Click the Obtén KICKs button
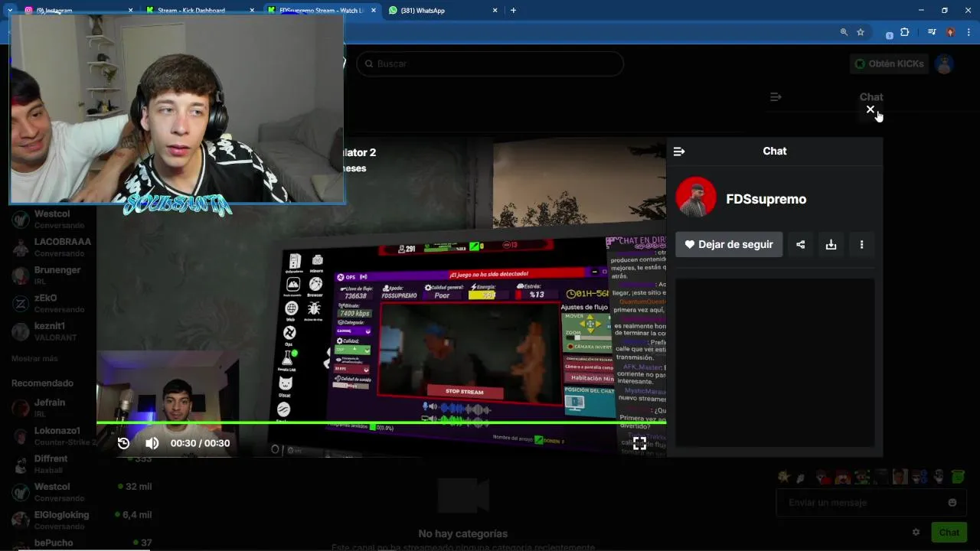980x551 pixels. [x=889, y=64]
